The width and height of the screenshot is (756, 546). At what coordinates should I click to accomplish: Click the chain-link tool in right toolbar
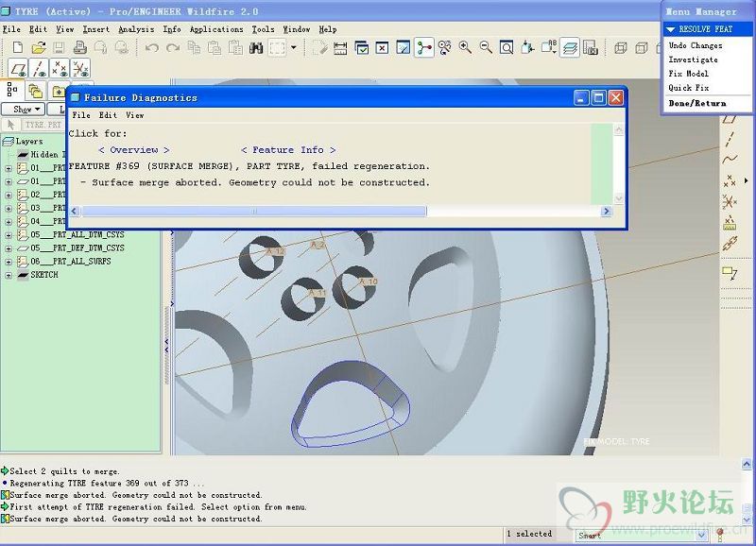pyautogui.click(x=730, y=244)
